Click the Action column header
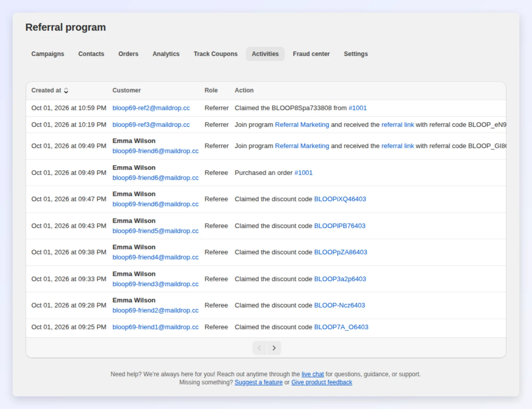The height and width of the screenshot is (409, 532). point(244,91)
